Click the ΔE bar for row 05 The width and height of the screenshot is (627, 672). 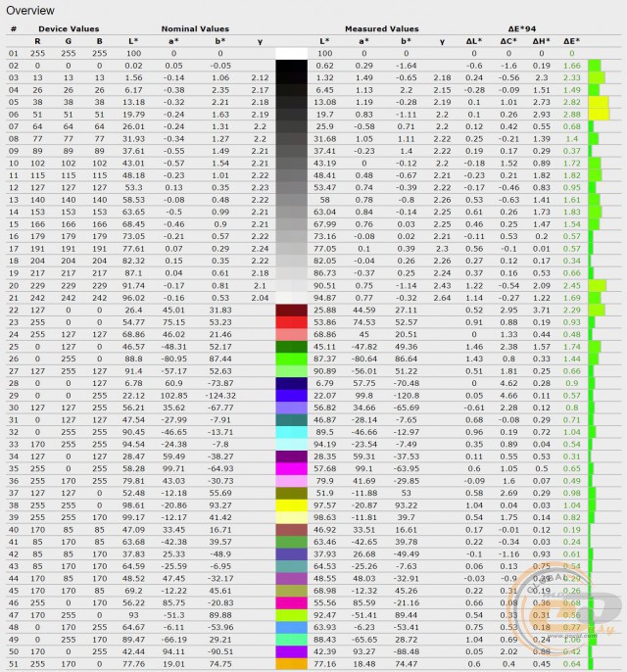pos(599,101)
